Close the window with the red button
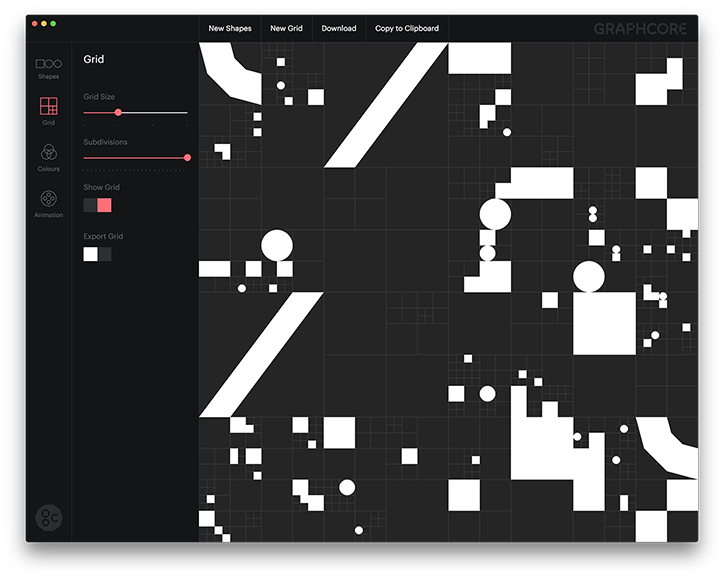Image resolution: width=724 pixels, height=579 pixels. pyautogui.click(x=33, y=22)
